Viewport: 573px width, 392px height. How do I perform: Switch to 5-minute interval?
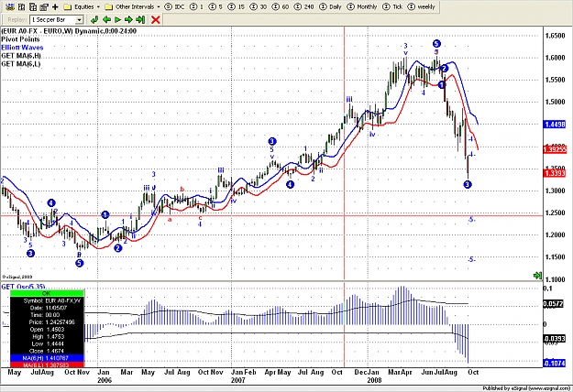pos(216,6)
